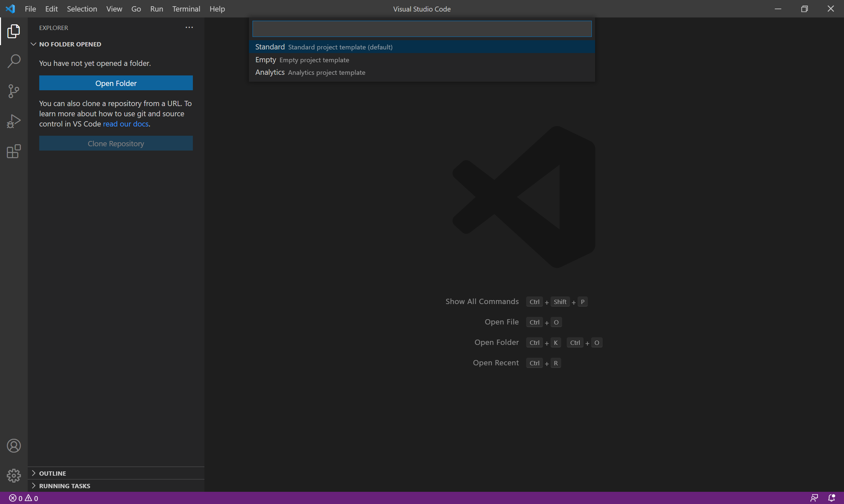Screen dimensions: 844x504
Task: Click the Open Folder button
Action: 116,83
